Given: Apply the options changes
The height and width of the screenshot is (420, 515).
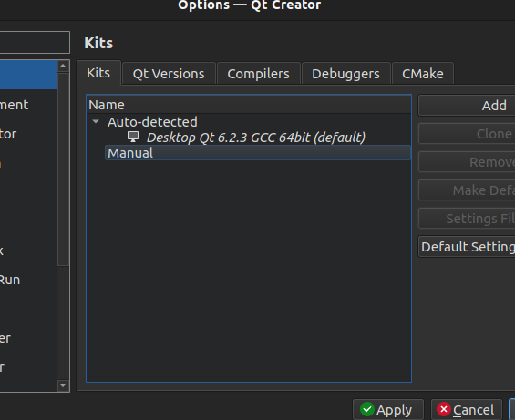Looking at the screenshot, I should [388, 409].
